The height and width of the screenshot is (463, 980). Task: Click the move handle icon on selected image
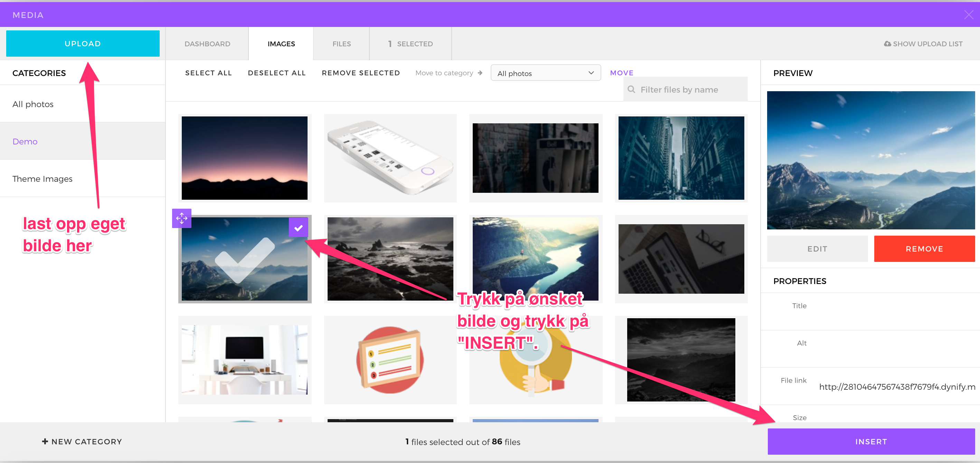[181, 218]
